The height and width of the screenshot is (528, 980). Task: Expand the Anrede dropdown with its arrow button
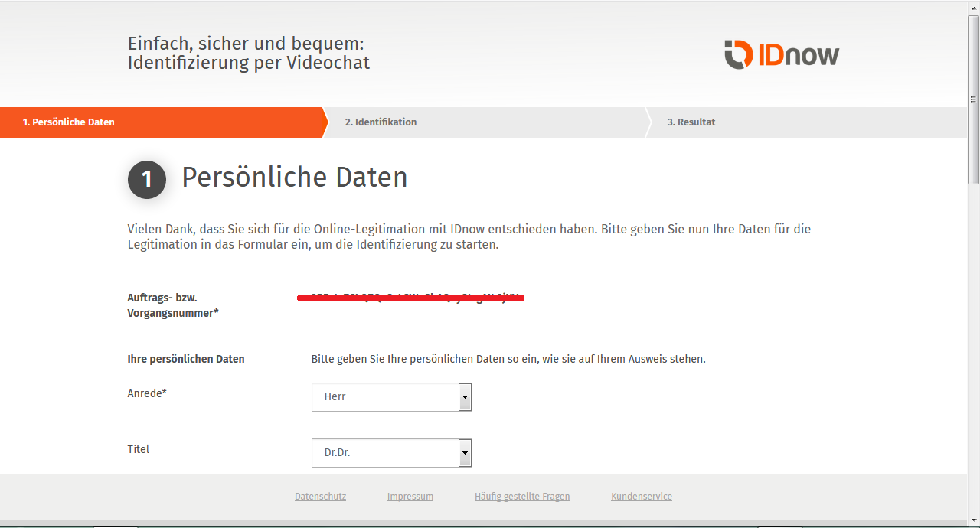pos(465,397)
